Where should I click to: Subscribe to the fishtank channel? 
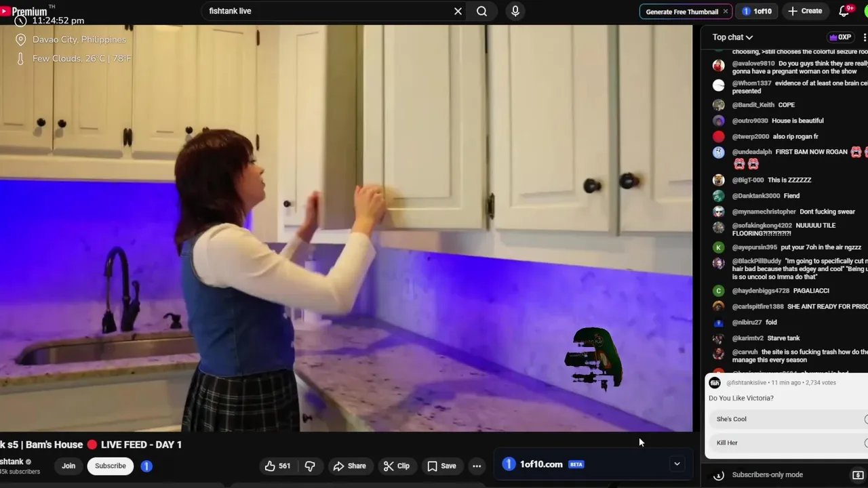pos(111,466)
